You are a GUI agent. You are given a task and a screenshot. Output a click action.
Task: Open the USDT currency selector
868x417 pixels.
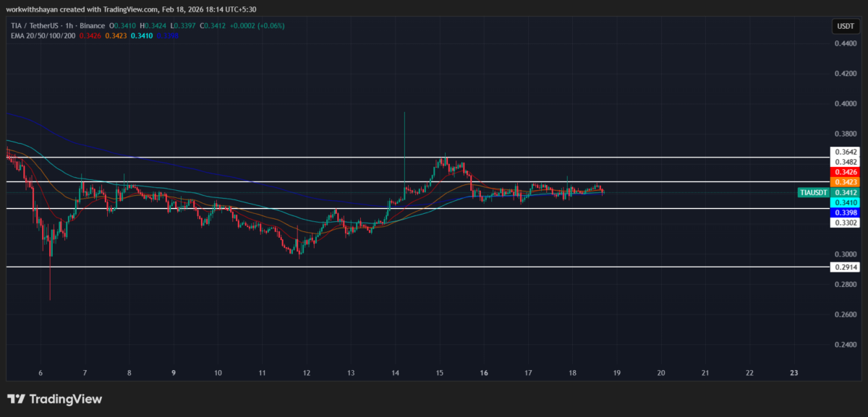point(844,27)
